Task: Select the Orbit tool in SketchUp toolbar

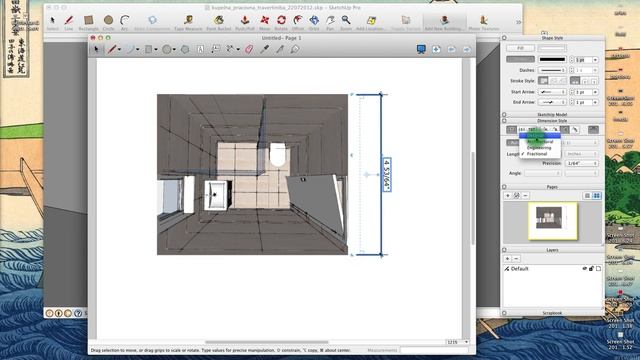Action: pyautogui.click(x=314, y=22)
